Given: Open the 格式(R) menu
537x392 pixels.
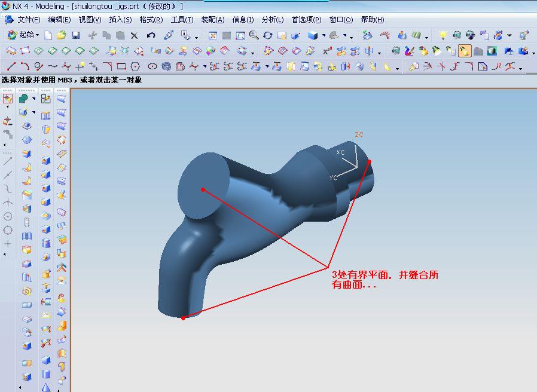Looking at the screenshot, I should (x=151, y=20).
